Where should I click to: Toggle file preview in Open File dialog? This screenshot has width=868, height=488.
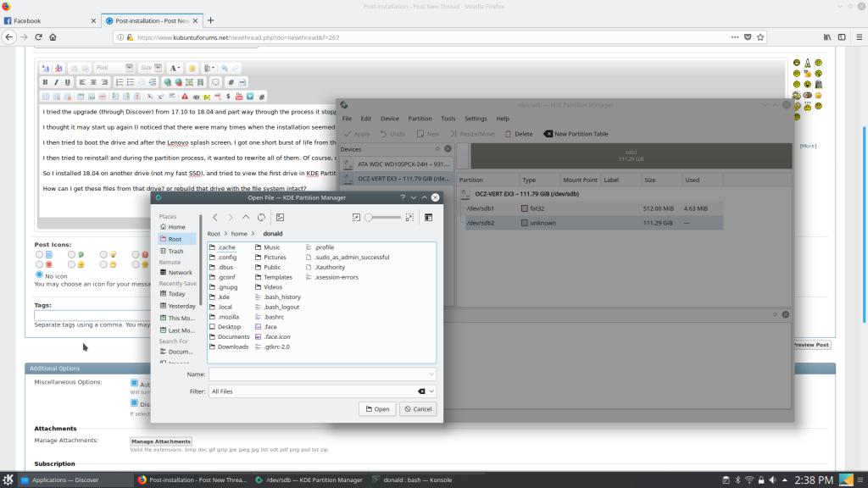280,218
